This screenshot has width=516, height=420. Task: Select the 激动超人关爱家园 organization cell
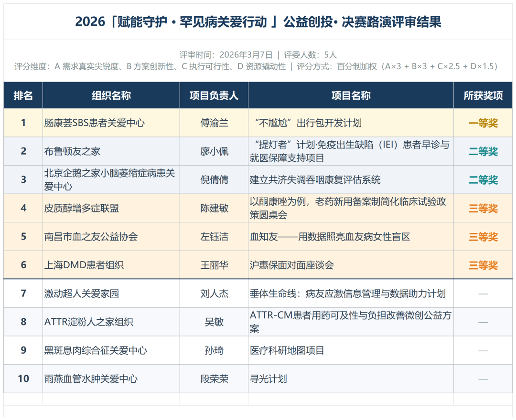(x=82, y=294)
